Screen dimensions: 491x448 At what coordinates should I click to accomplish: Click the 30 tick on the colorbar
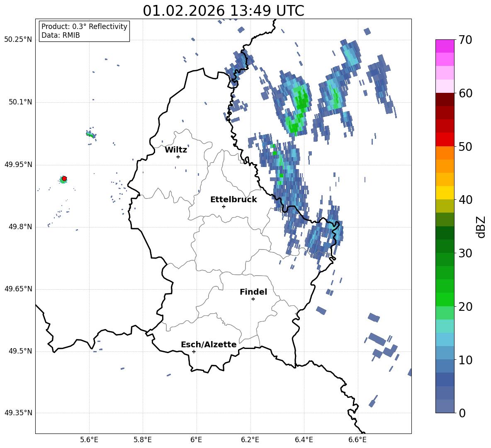point(465,253)
